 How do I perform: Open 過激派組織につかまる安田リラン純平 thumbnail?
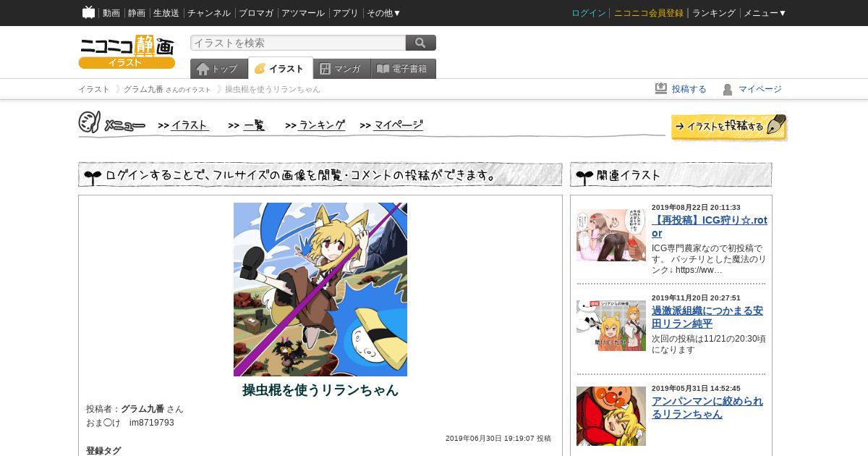pos(611,326)
